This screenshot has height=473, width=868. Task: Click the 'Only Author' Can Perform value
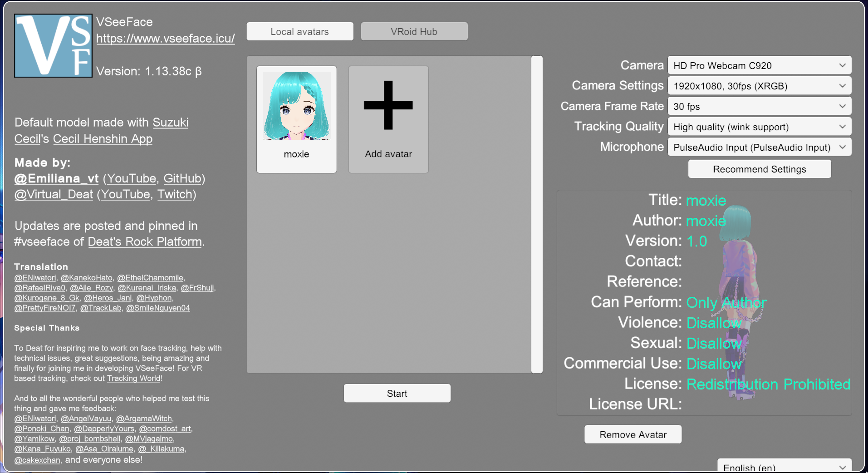point(726,302)
